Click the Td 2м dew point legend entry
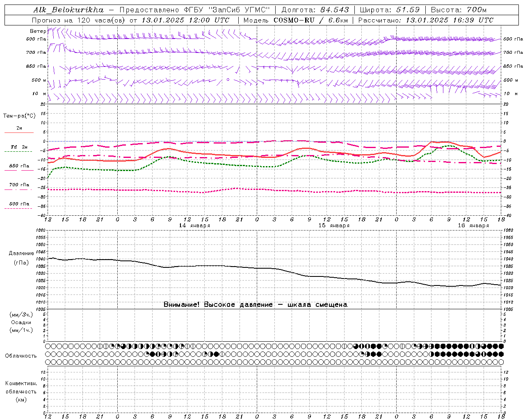Viewport: 525px width, 420px height. pyautogui.click(x=19, y=147)
